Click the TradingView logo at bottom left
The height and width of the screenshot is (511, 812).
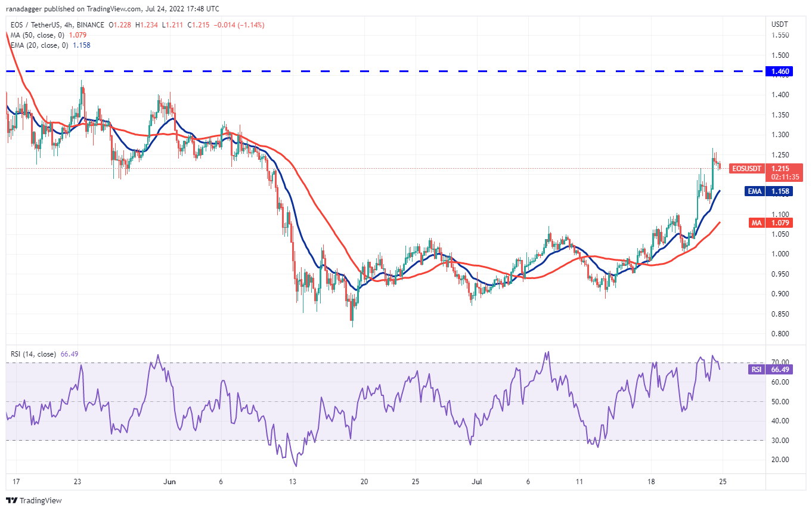[x=26, y=501]
